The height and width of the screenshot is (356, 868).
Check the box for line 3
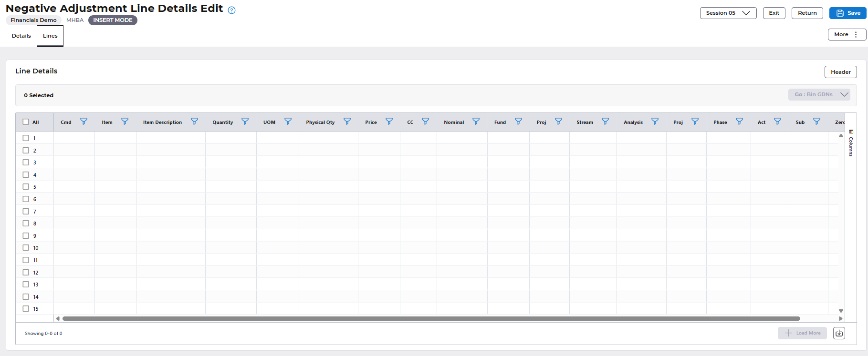26,162
